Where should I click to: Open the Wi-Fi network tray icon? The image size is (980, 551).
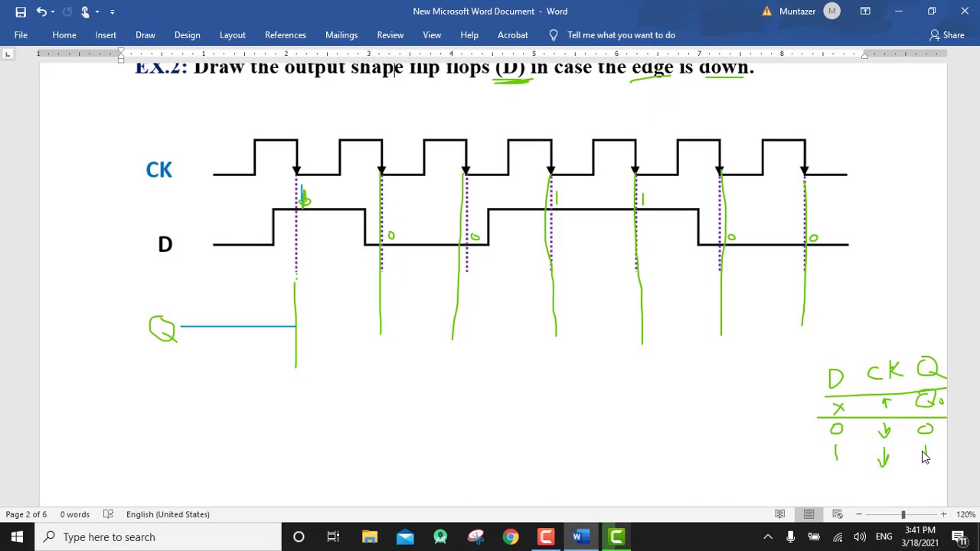click(x=838, y=537)
